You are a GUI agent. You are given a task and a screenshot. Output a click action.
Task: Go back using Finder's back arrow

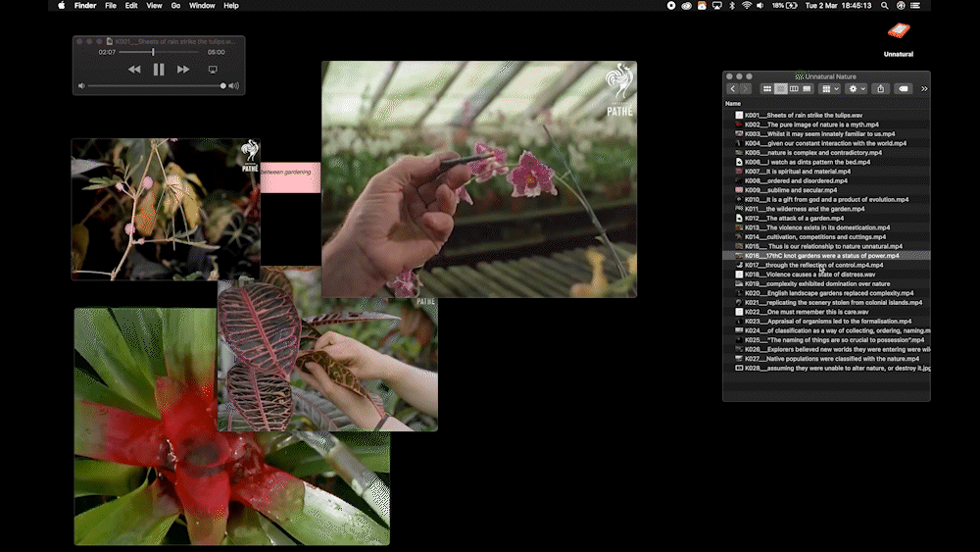pyautogui.click(x=732, y=89)
